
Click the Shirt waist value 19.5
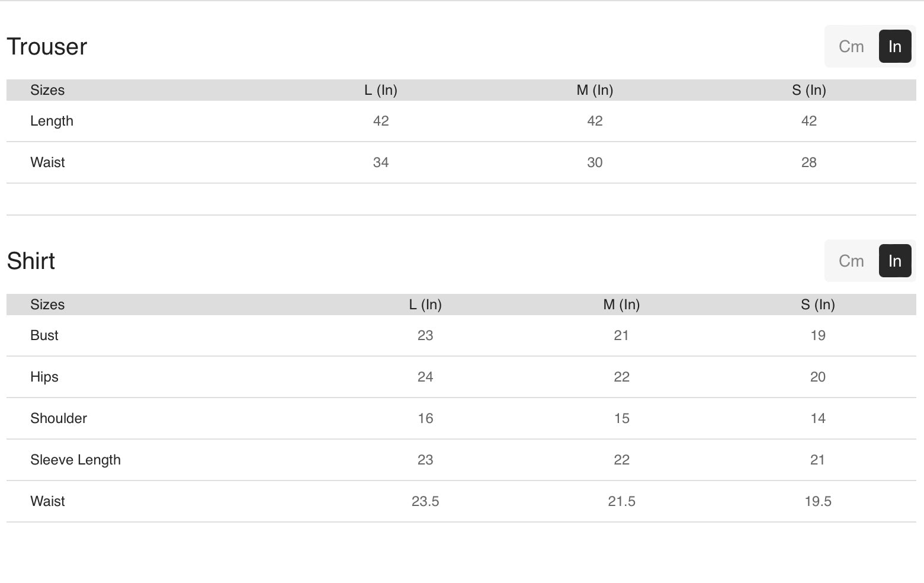[x=817, y=501]
